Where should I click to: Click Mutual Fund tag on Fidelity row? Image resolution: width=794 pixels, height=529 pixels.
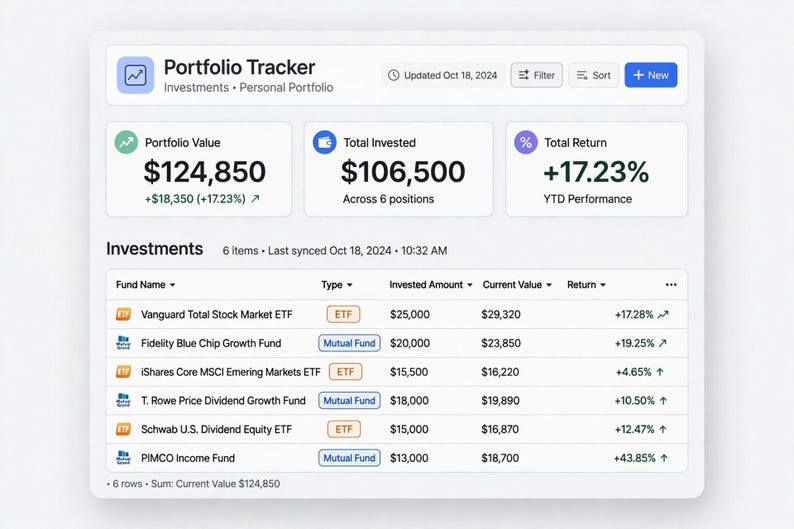349,343
